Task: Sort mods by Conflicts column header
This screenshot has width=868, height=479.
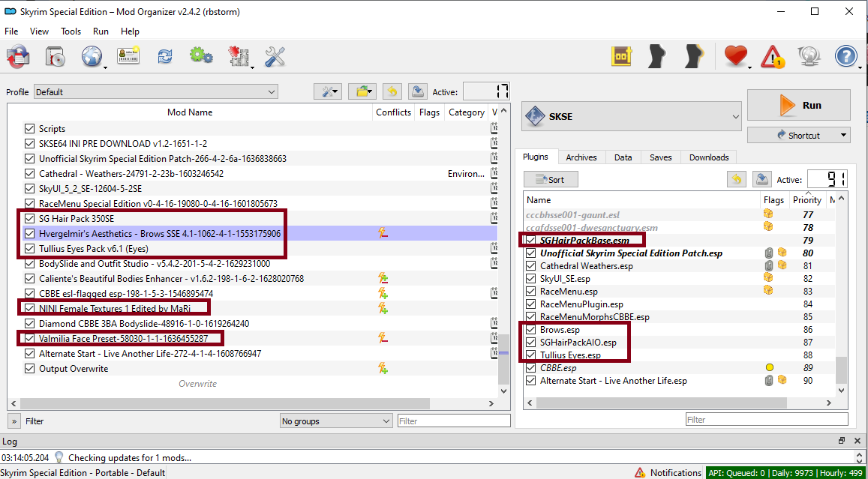Action: pyautogui.click(x=394, y=112)
